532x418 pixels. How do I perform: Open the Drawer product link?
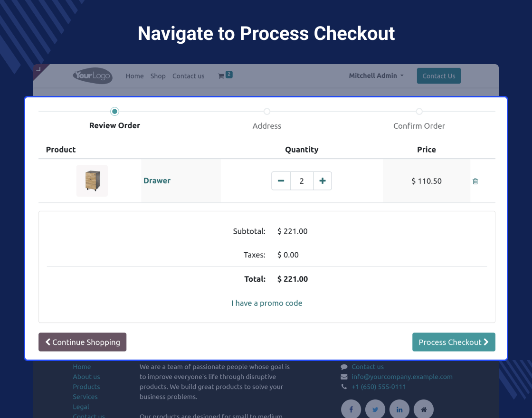click(157, 180)
